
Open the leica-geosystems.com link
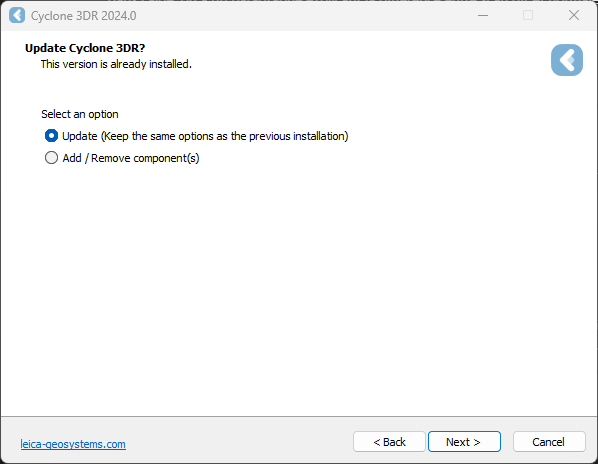(x=73, y=444)
